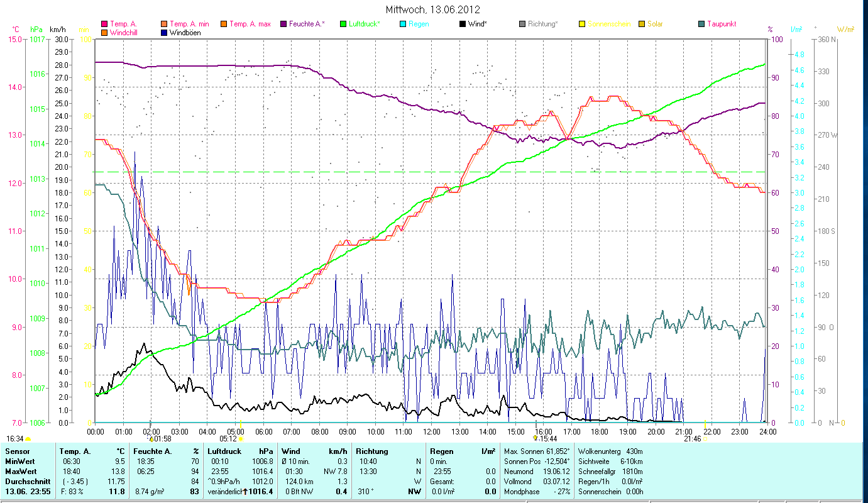Click the 12:00 mark on time axis
Screen dimensions: 868x503
point(432,431)
